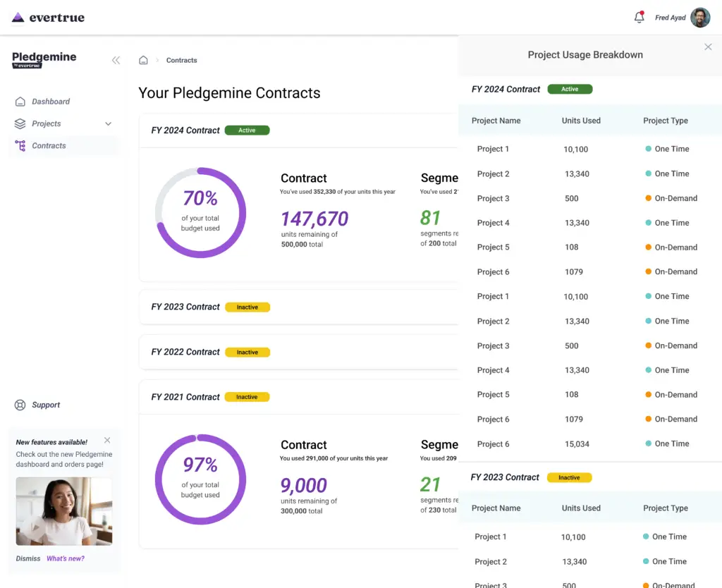Viewport: 722px width, 588px height.
Task: Click 147,670 units remaining value
Action: click(x=315, y=219)
